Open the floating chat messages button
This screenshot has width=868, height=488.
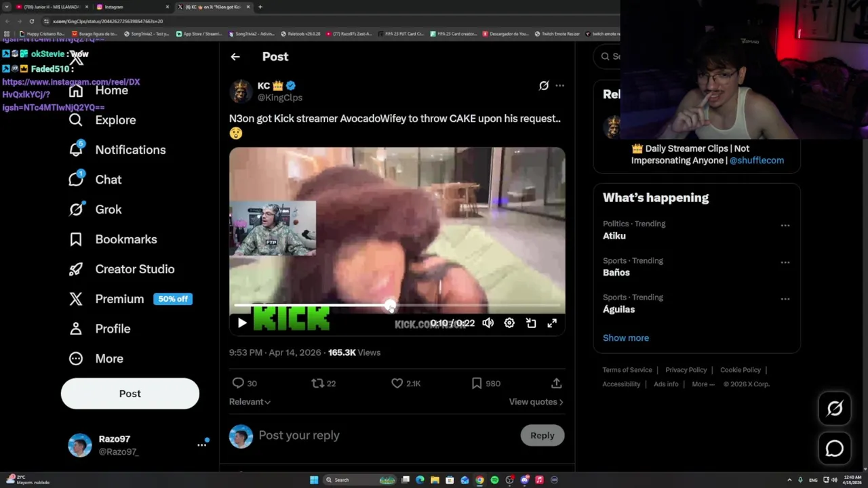[x=835, y=449]
